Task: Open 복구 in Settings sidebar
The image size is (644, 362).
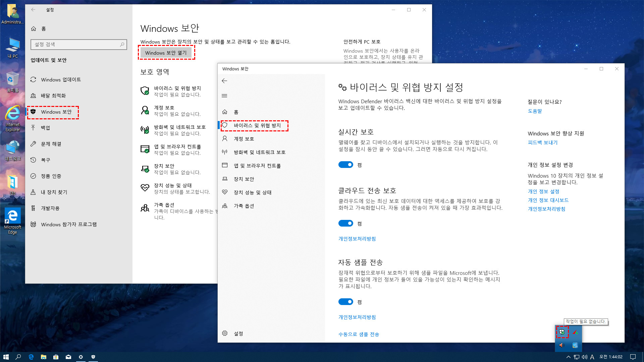Action: click(78, 160)
